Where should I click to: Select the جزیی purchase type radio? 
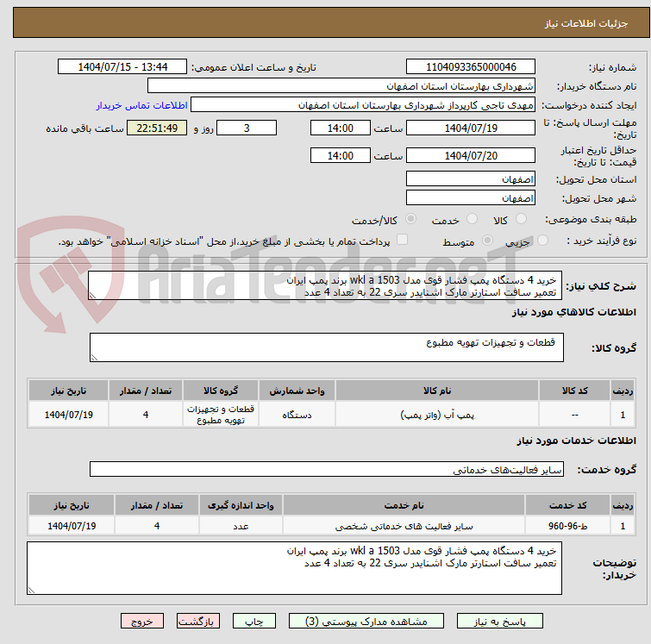tap(542, 240)
